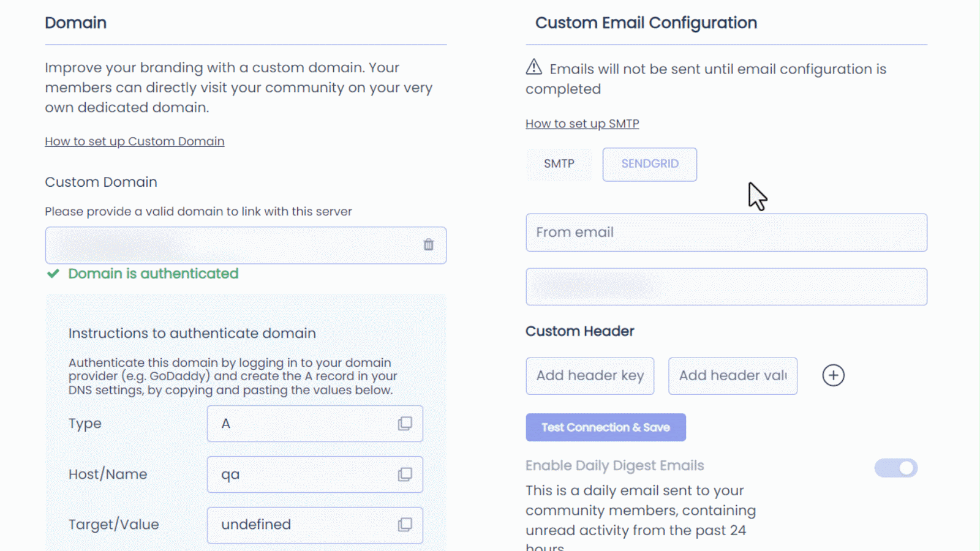Click the green domain authenticated checkmark

click(x=53, y=274)
